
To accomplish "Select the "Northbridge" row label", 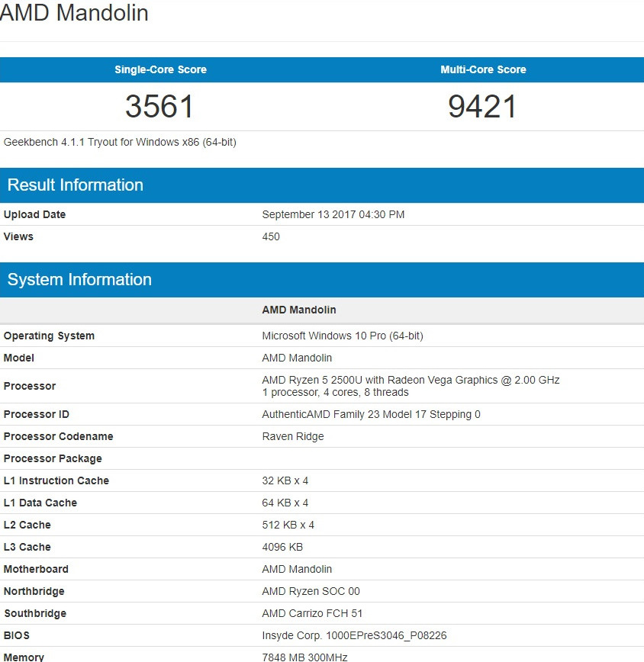I will click(34, 591).
